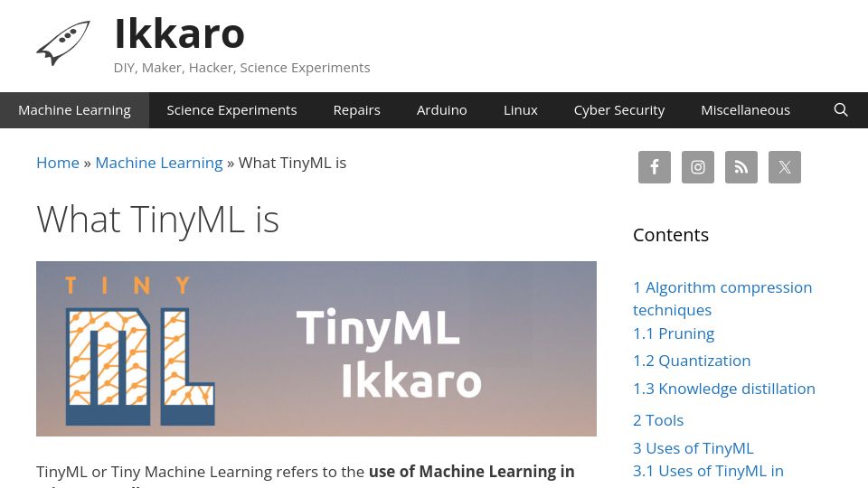Open the Miscellaneous menu item
The height and width of the screenshot is (488, 868).
[745, 110]
